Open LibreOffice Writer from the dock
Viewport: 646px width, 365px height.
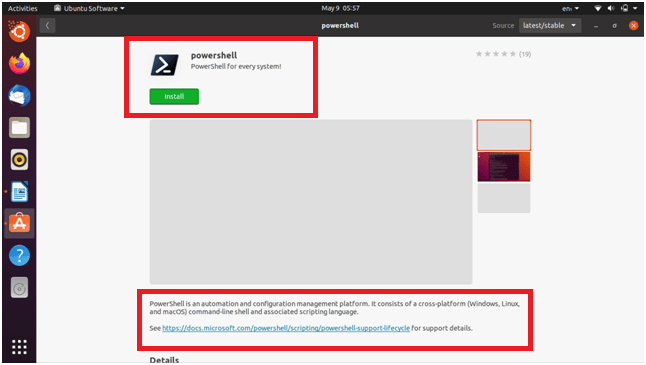point(19,192)
